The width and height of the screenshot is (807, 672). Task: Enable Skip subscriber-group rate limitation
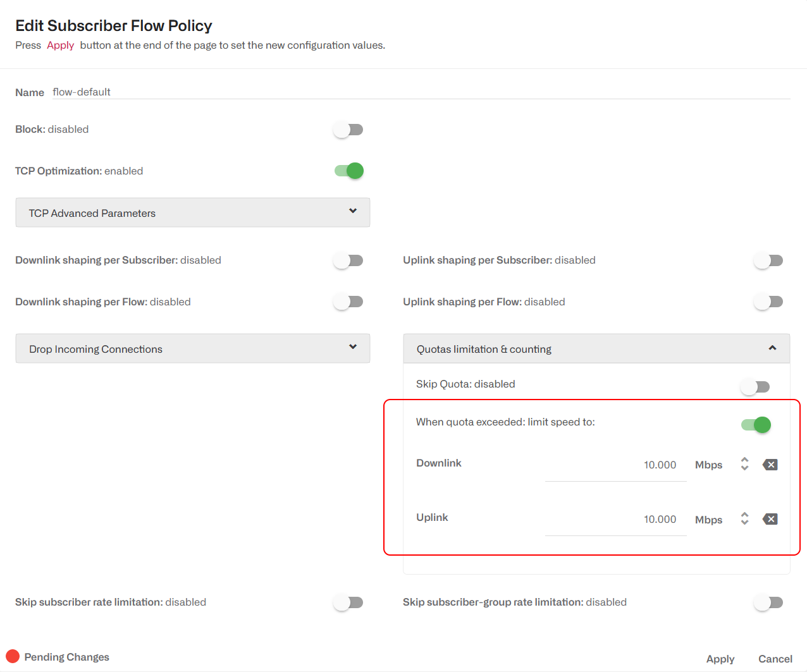click(x=768, y=602)
